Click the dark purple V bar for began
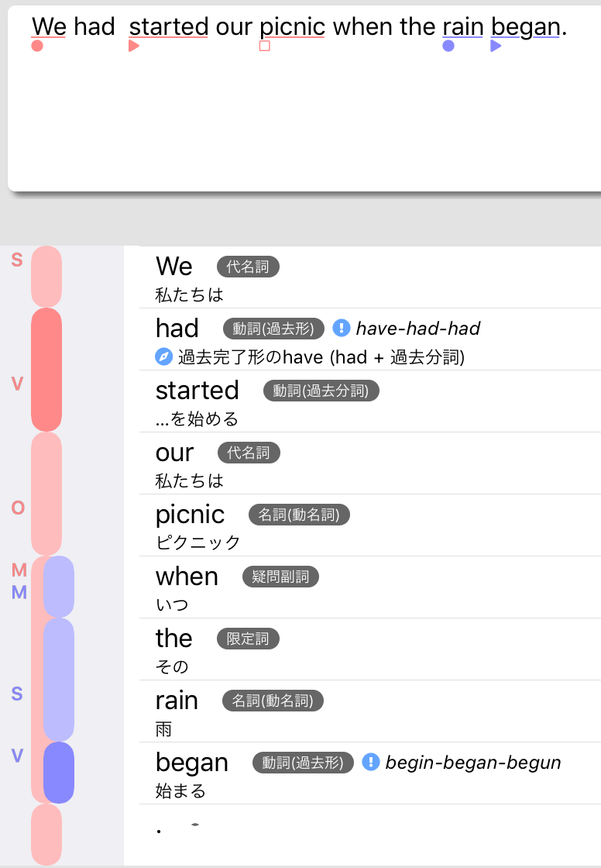Image resolution: width=601 pixels, height=868 pixels. (59, 773)
